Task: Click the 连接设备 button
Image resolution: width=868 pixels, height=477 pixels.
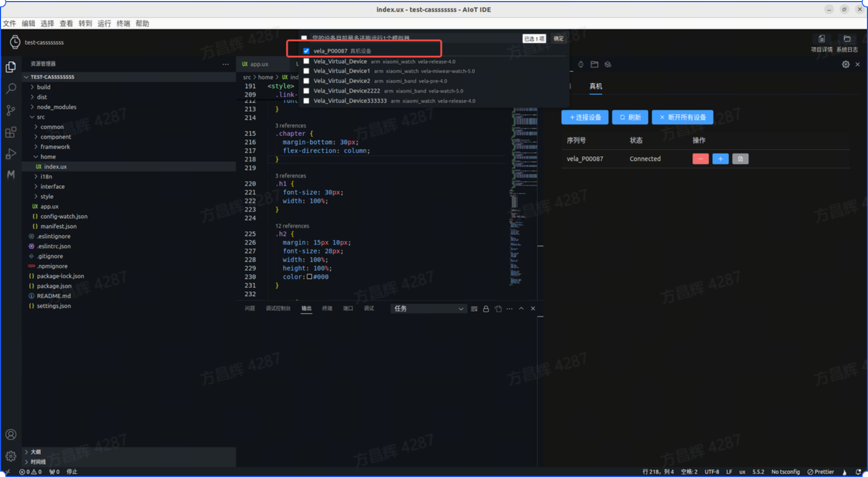Action: click(x=585, y=118)
